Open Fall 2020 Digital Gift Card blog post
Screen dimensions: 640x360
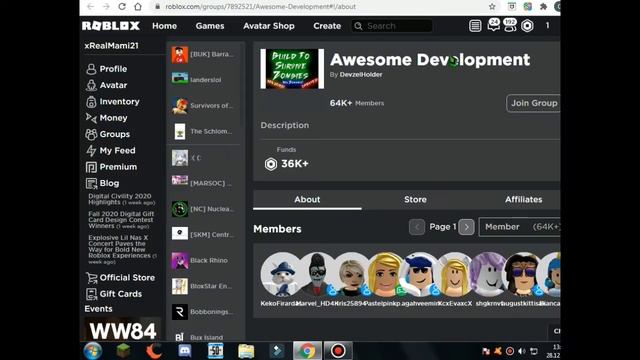[121, 220]
